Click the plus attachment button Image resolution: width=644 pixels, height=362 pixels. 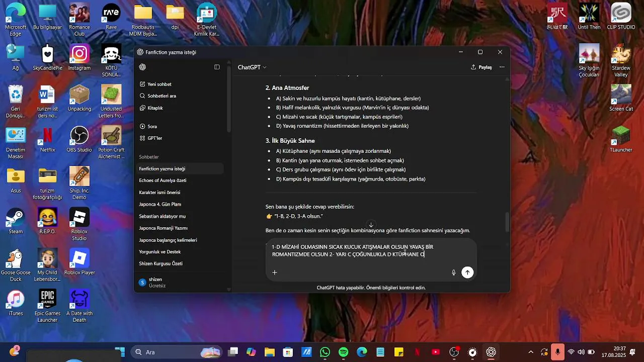click(275, 273)
